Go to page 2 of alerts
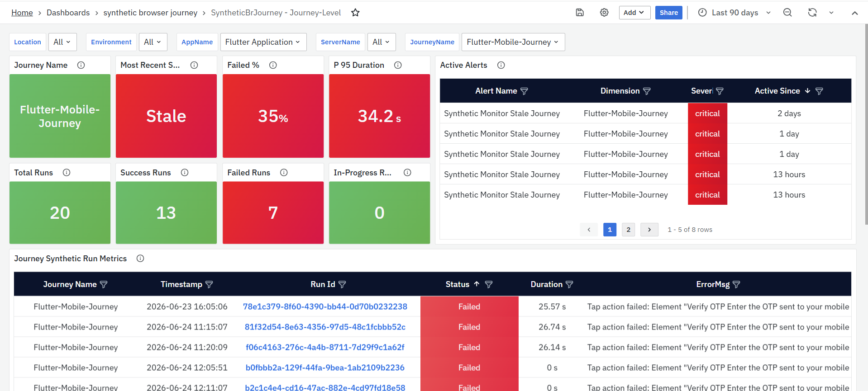Screen dimensions: 868x391 (x=628, y=230)
